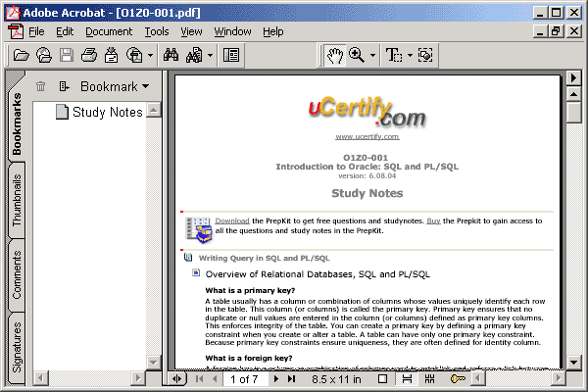The image size is (588, 392).
Task: Save the document with the floppy icon
Action: coord(67,55)
